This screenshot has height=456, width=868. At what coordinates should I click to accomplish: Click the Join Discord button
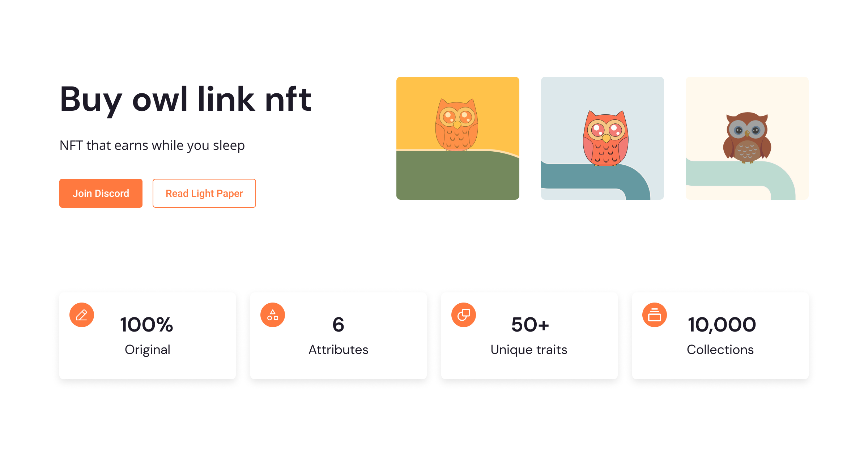click(x=101, y=193)
